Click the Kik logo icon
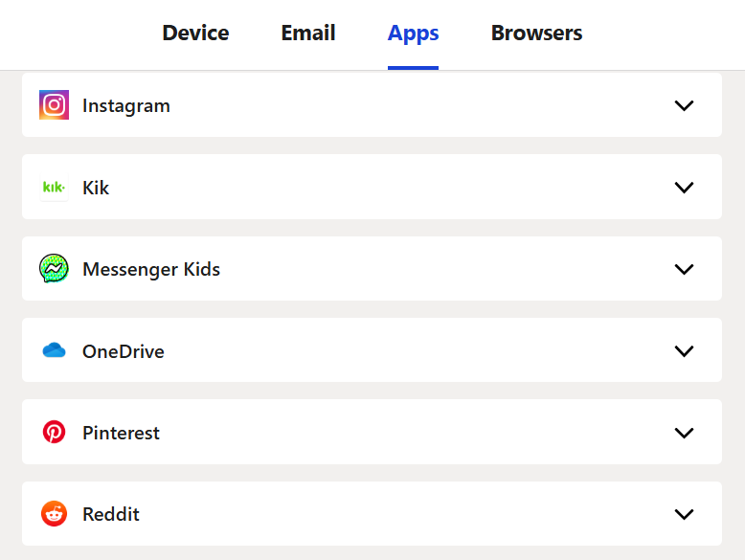The image size is (745, 560). pyautogui.click(x=54, y=188)
